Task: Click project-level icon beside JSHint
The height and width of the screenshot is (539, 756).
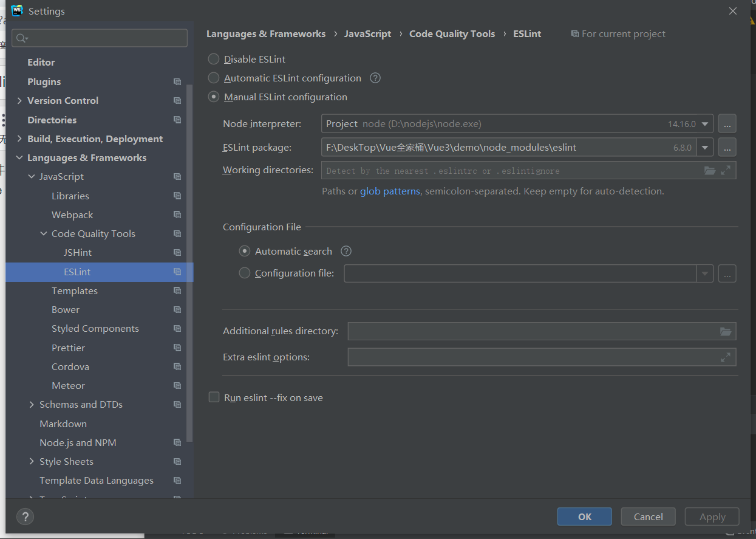Action: pyautogui.click(x=177, y=252)
